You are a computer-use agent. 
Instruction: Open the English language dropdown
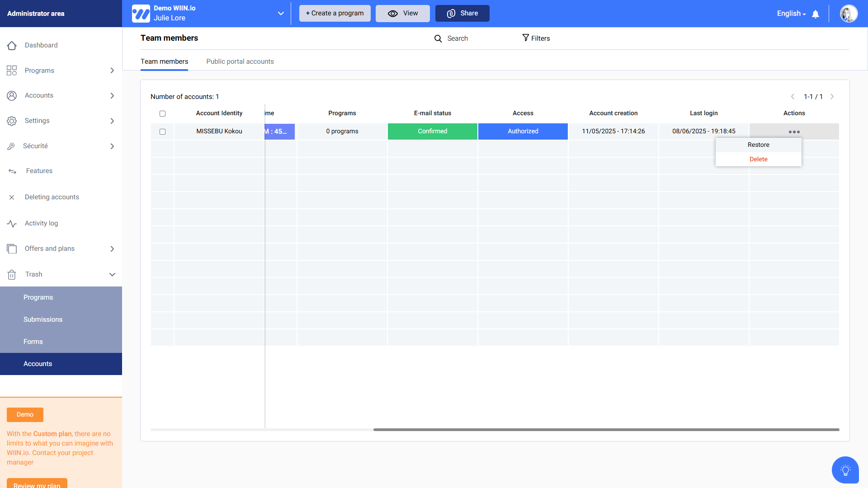point(791,14)
